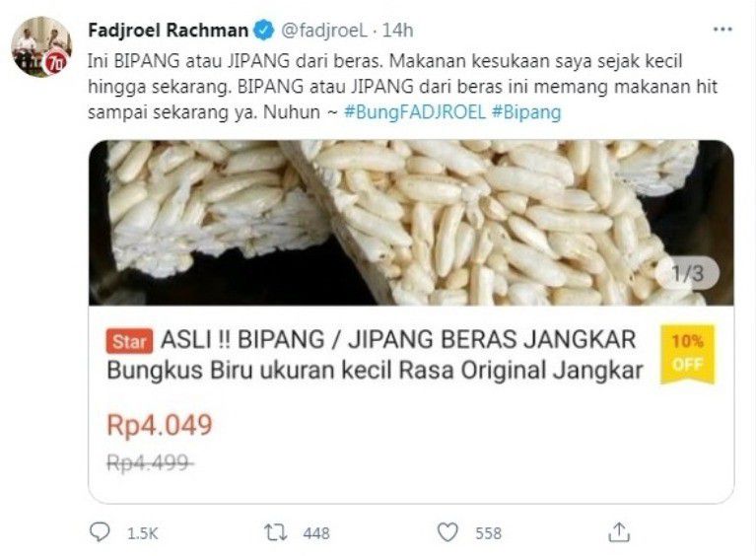Click the Rp4.049 discounted price

160,425
